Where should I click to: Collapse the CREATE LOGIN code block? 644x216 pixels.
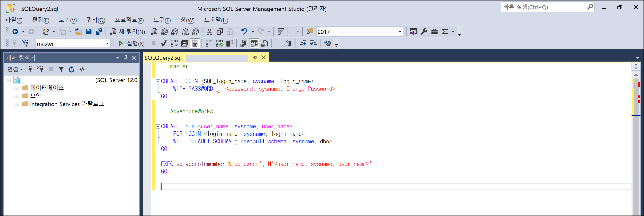click(x=158, y=81)
